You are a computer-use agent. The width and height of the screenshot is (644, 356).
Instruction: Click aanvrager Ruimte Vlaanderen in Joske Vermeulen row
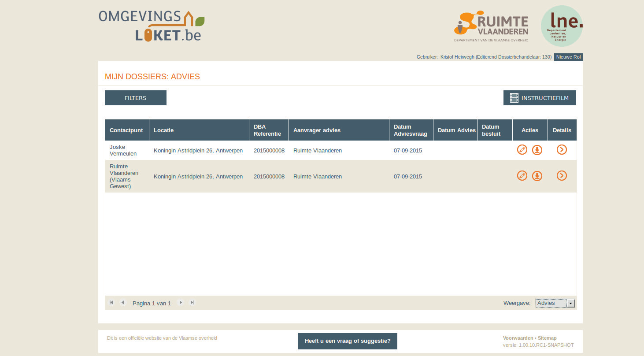pos(318,150)
